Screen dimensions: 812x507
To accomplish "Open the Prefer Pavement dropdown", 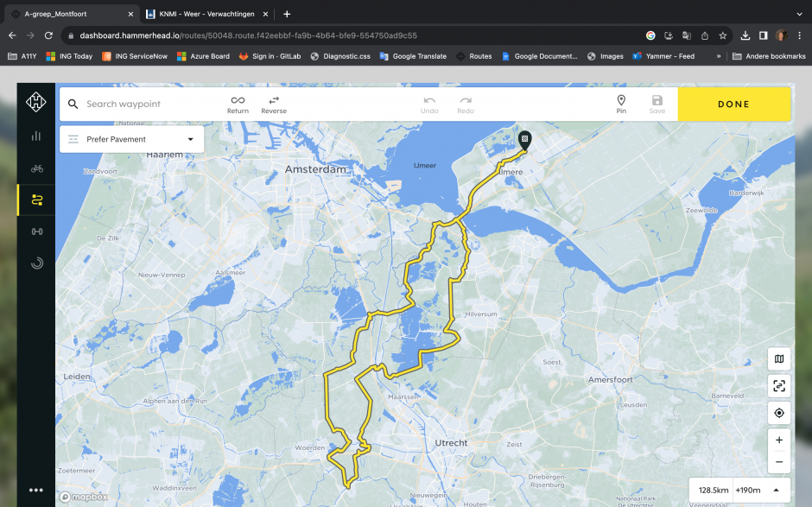I will tap(132, 139).
